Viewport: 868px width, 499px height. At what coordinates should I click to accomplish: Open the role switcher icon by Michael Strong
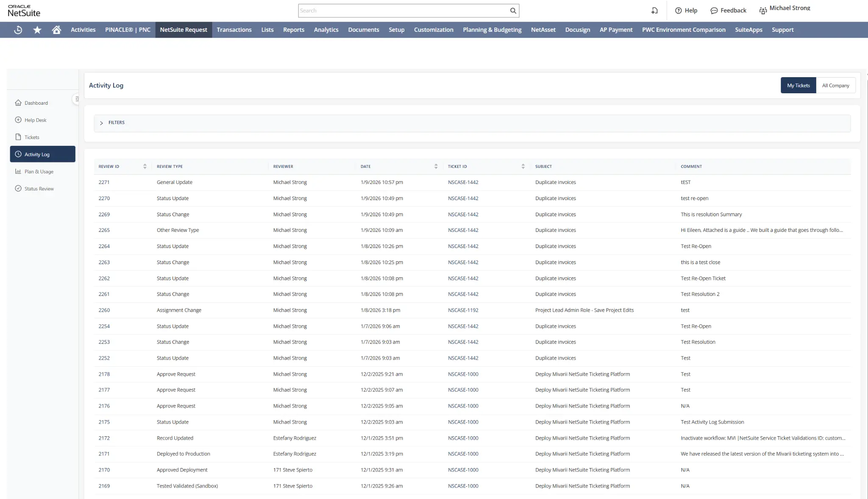coord(763,11)
